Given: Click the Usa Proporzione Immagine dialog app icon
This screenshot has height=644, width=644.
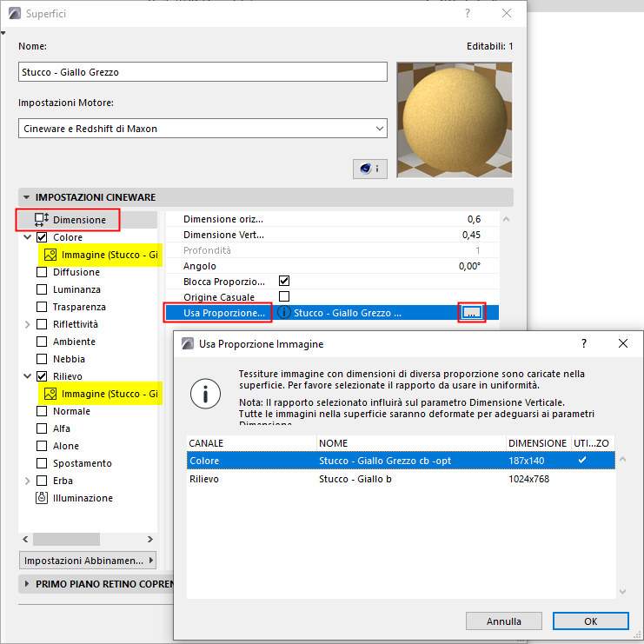Looking at the screenshot, I should pyautogui.click(x=188, y=343).
